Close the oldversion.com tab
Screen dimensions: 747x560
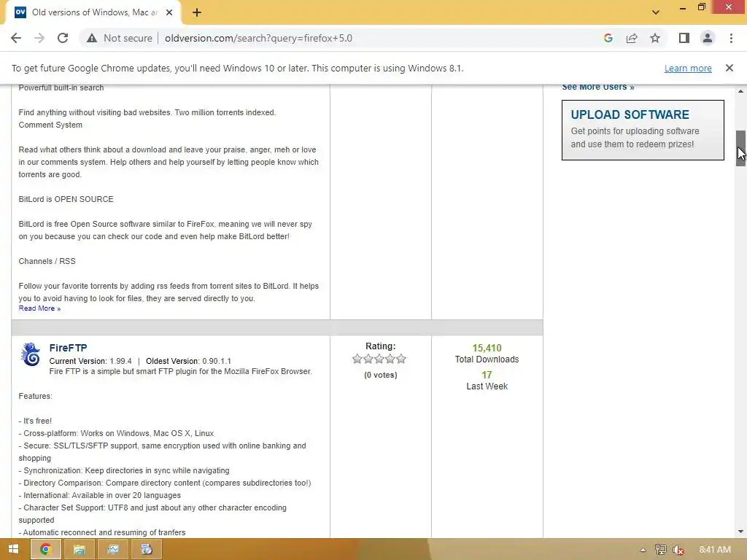169,12
